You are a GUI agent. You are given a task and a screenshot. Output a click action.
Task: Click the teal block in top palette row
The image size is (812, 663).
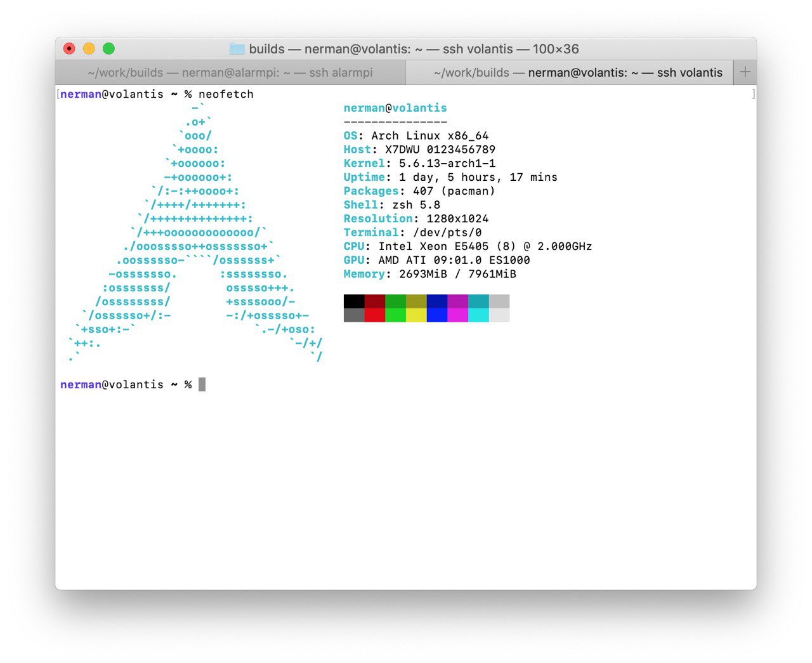(478, 301)
